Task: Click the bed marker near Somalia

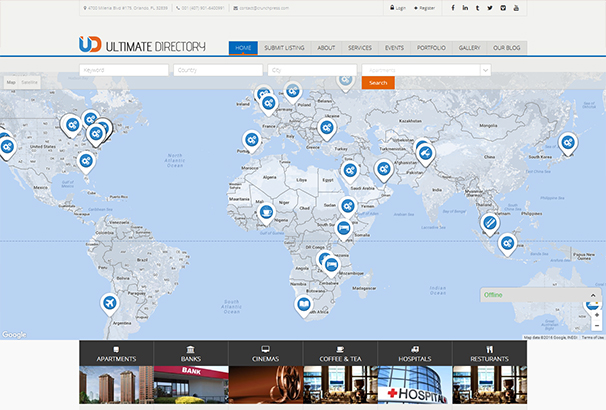Action: pos(343,230)
